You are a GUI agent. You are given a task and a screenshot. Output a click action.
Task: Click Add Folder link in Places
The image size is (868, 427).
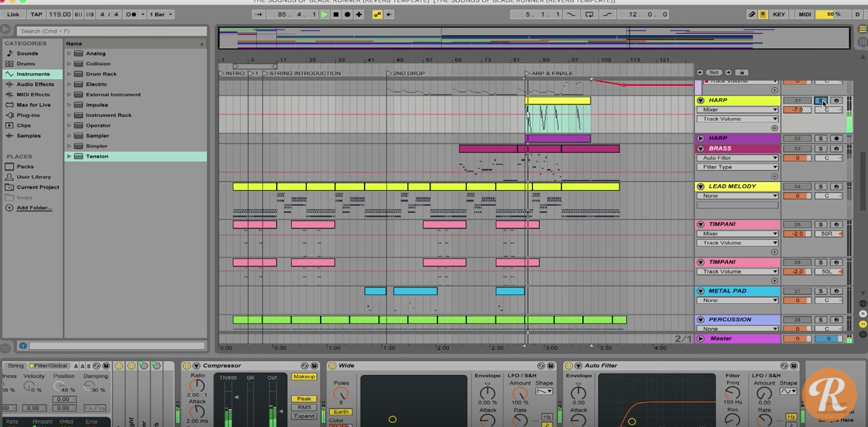coord(34,208)
